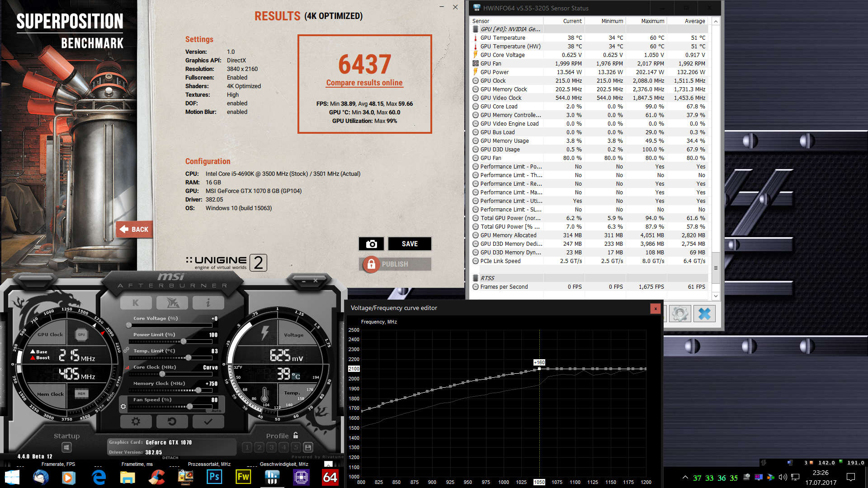Apply settings with checkmark button

point(208,422)
